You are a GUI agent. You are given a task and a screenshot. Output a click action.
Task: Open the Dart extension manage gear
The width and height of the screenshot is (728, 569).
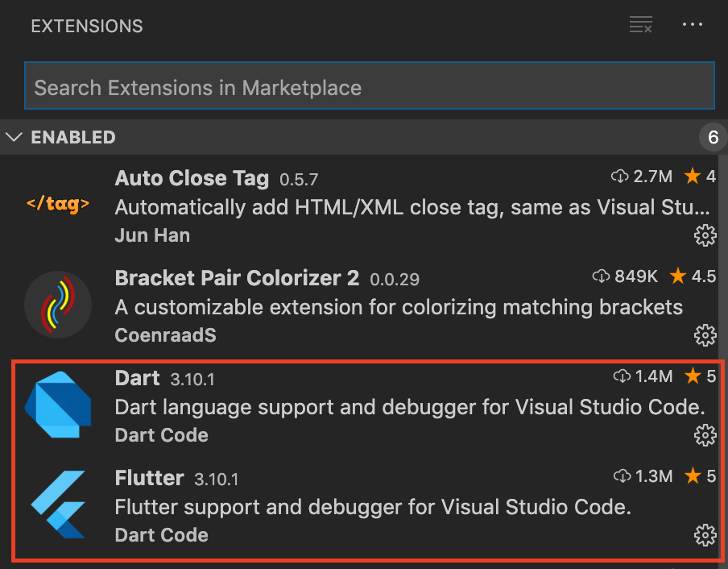pyautogui.click(x=705, y=435)
